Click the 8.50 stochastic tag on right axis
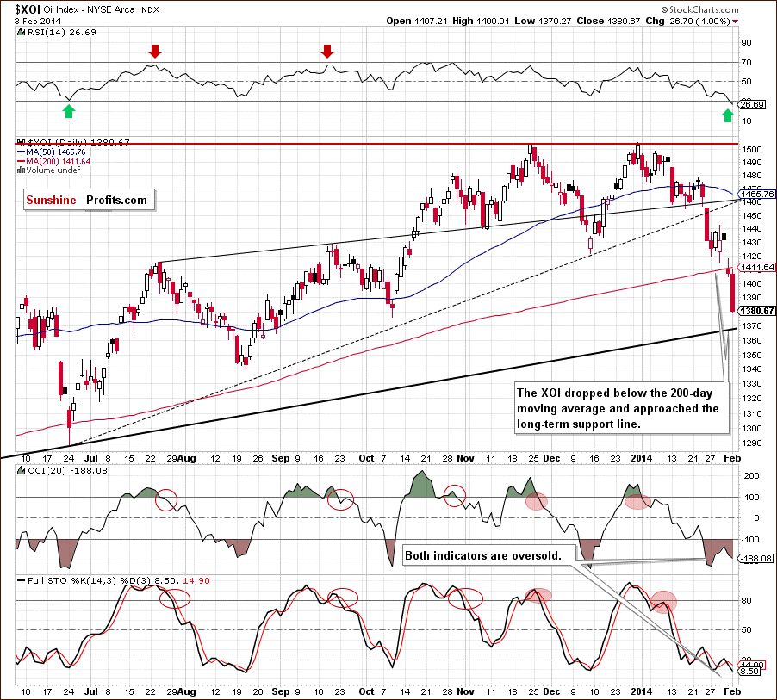The width and height of the screenshot is (777, 700). (749, 672)
